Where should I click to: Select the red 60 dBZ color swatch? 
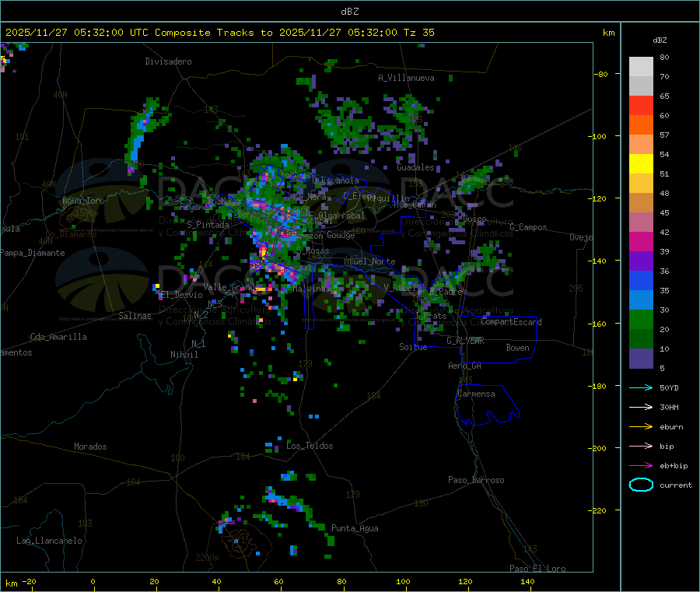[641, 105]
